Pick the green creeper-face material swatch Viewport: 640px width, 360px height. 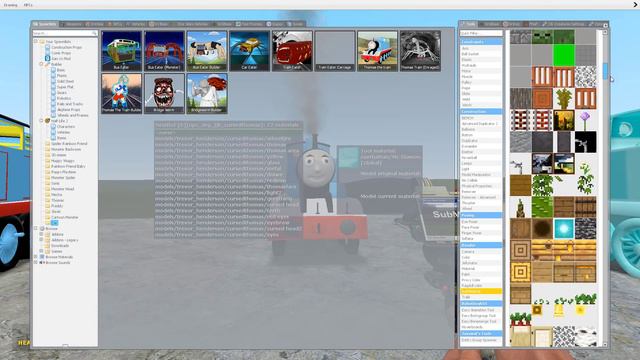click(x=542, y=36)
